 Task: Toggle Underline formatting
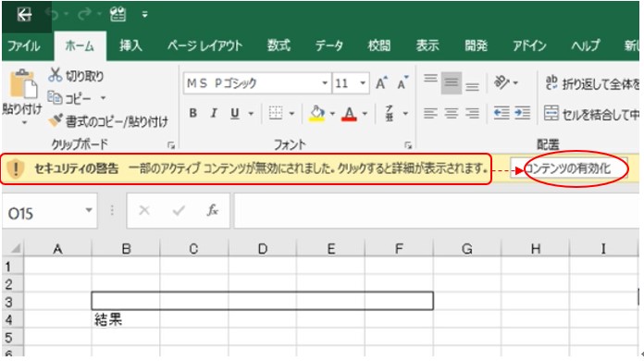point(234,113)
